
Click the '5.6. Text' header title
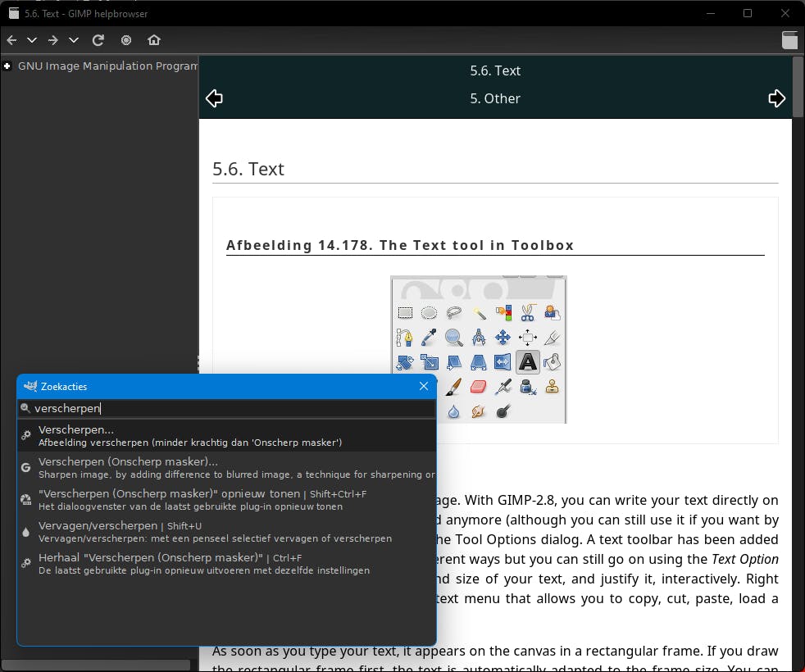pyautogui.click(x=495, y=70)
